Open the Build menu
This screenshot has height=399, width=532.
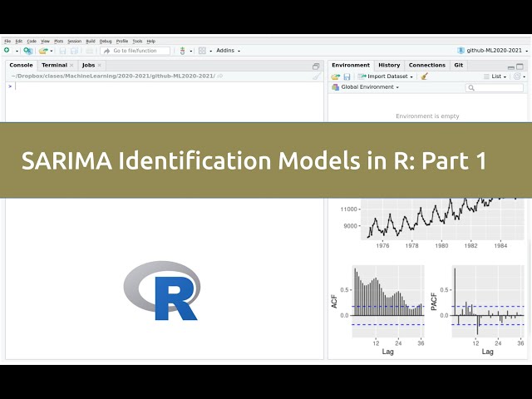point(91,42)
